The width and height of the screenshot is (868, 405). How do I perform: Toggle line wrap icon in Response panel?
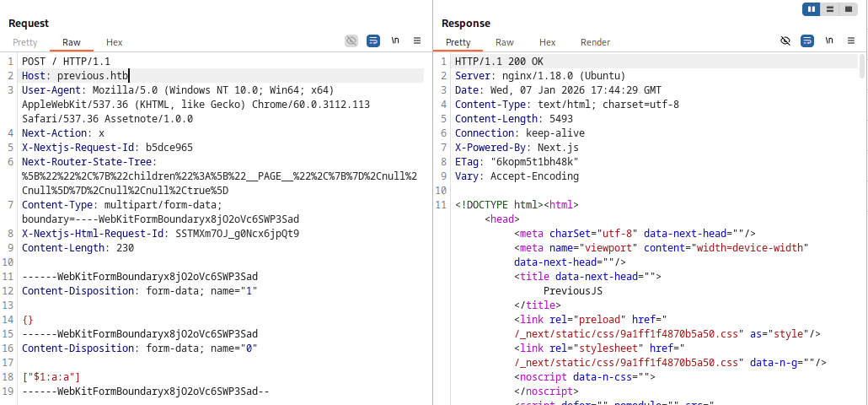coord(807,40)
